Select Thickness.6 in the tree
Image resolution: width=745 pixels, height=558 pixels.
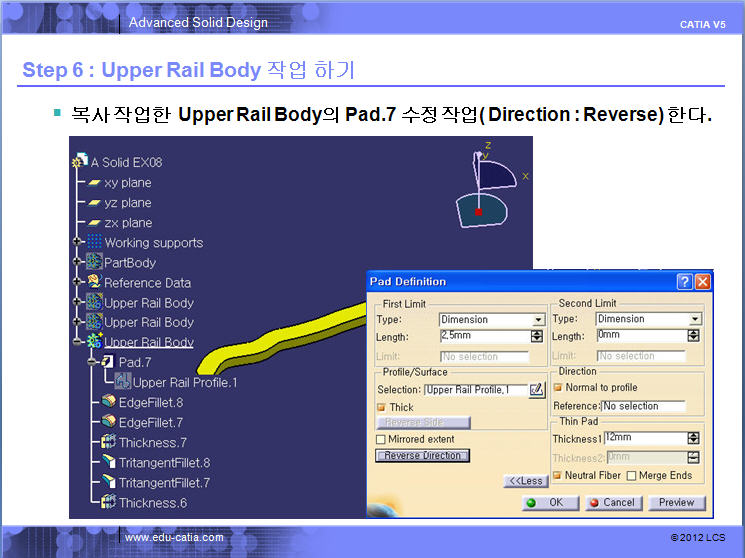pos(153,503)
